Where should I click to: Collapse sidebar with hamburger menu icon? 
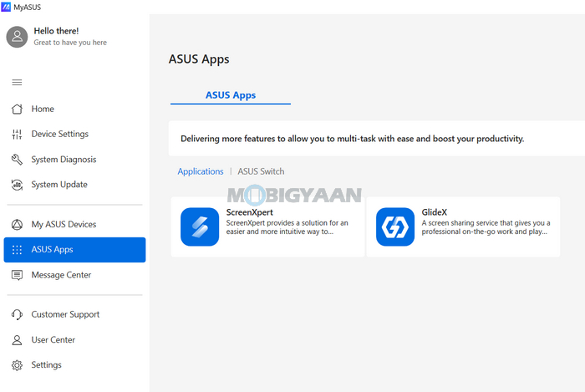click(x=17, y=82)
